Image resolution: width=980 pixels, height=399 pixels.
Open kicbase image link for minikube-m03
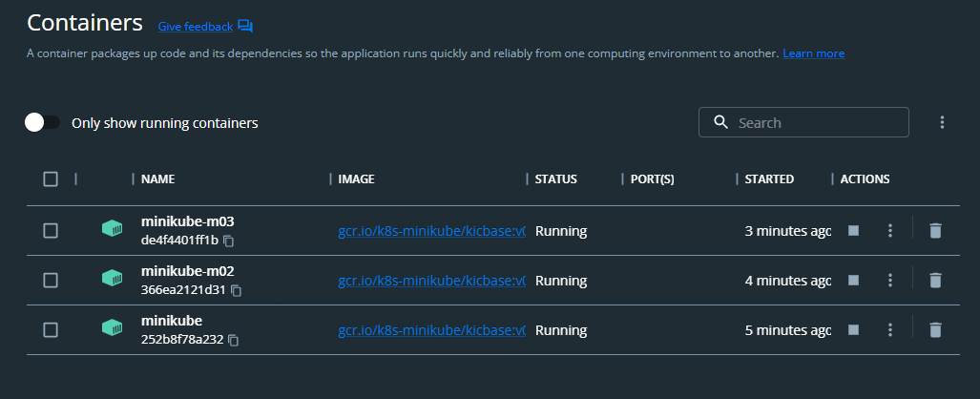[432, 231]
